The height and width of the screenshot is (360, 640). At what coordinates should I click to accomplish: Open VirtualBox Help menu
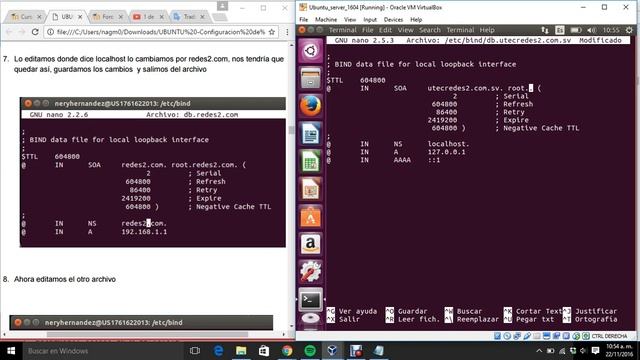click(416, 20)
